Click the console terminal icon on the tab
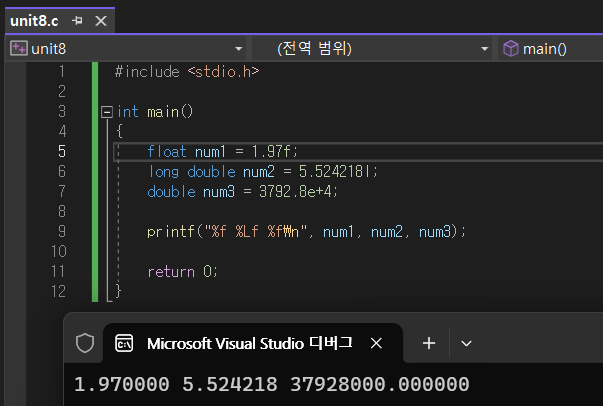The height and width of the screenshot is (406, 603). (x=124, y=343)
